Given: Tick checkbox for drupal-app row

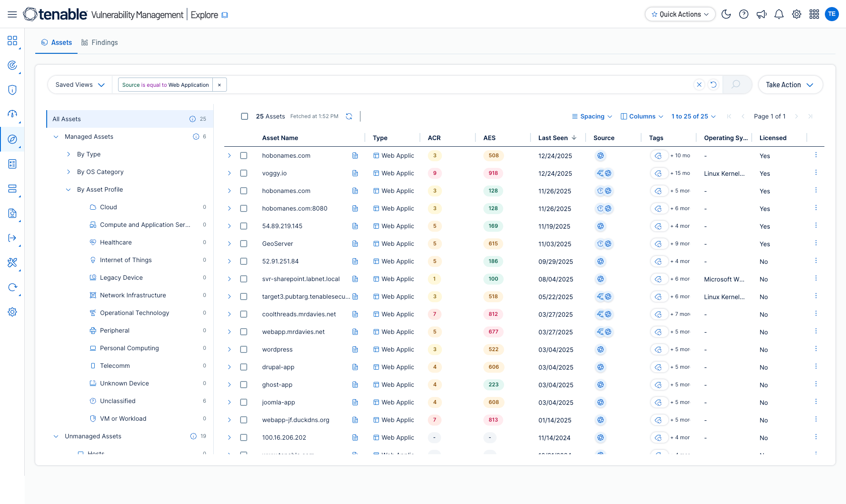Looking at the screenshot, I should coord(244,367).
